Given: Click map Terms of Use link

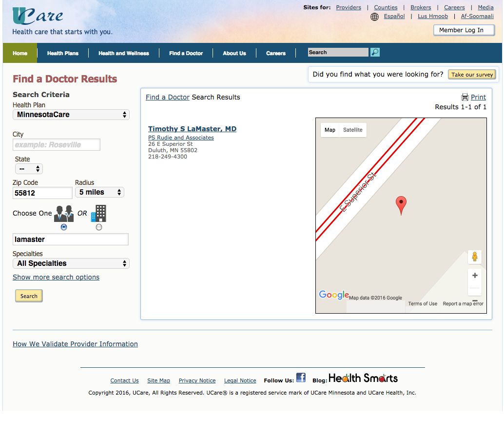Looking at the screenshot, I should pyautogui.click(x=423, y=303).
